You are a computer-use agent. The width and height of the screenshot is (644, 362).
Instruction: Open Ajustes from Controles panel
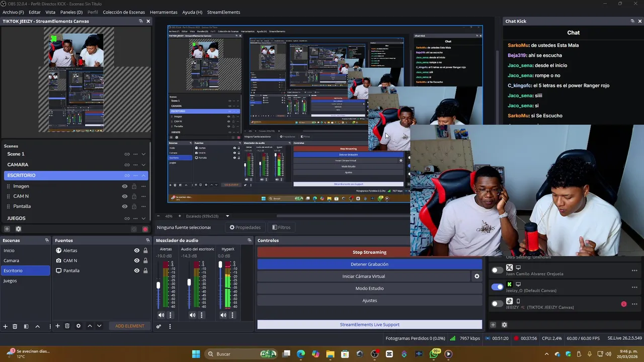[369, 301]
